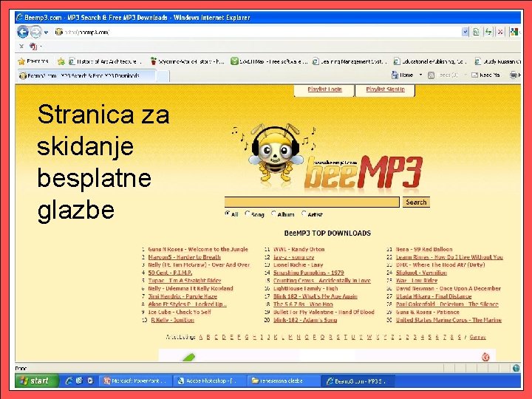Select the Album radio button
532x399 pixels.
[x=273, y=214]
